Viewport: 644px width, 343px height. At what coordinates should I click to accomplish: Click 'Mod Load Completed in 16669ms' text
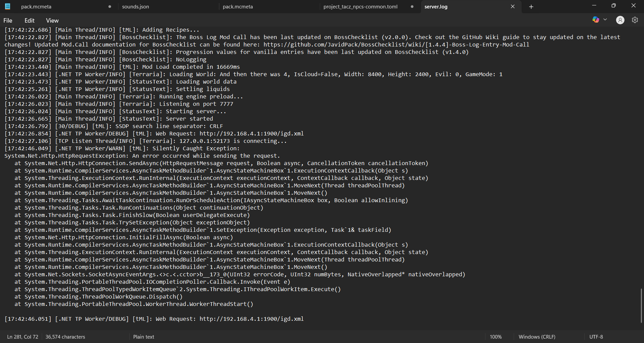(191, 67)
